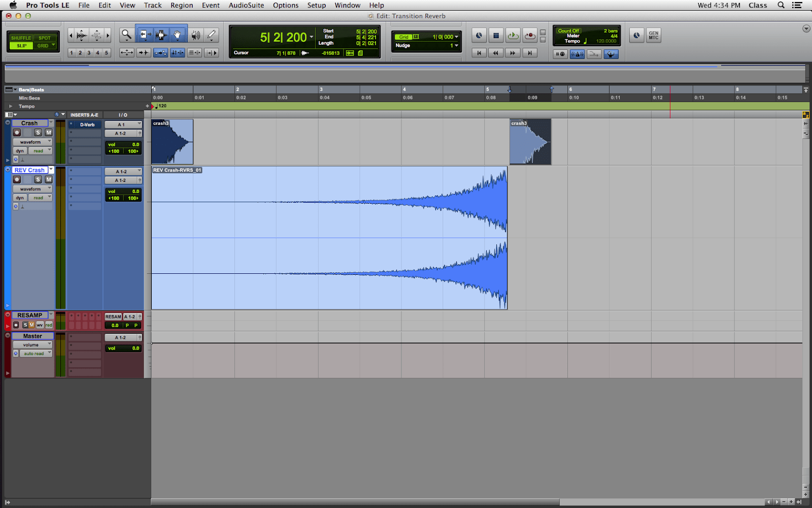
Task: Click the Record transport button
Action: (530, 36)
